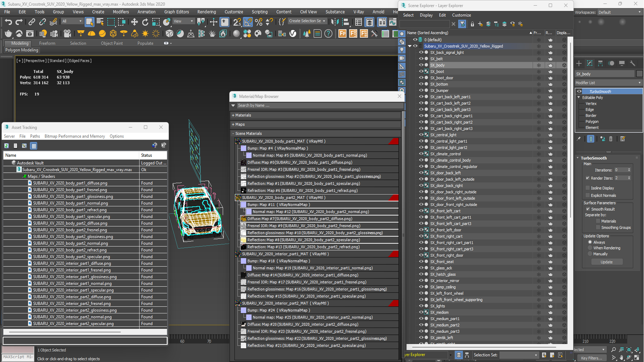644x362 pixels.
Task: Click the help question mark toolbar icon
Action: pyautogui.click(x=328, y=34)
